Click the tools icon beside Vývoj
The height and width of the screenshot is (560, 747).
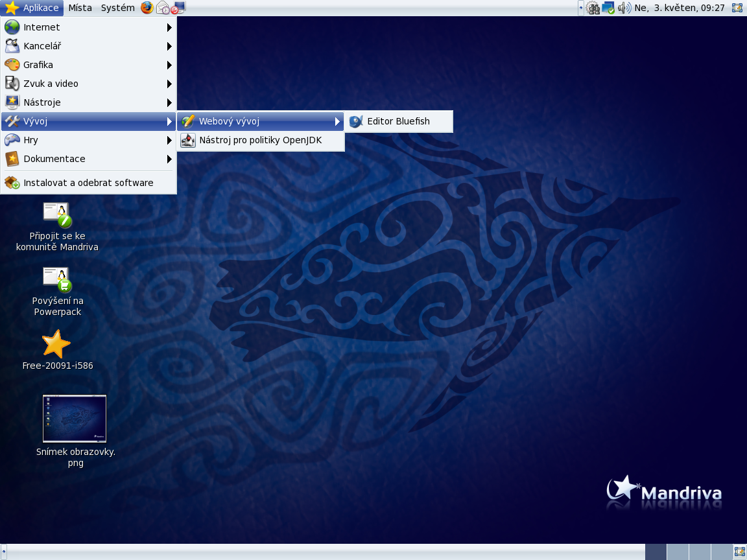(x=12, y=121)
